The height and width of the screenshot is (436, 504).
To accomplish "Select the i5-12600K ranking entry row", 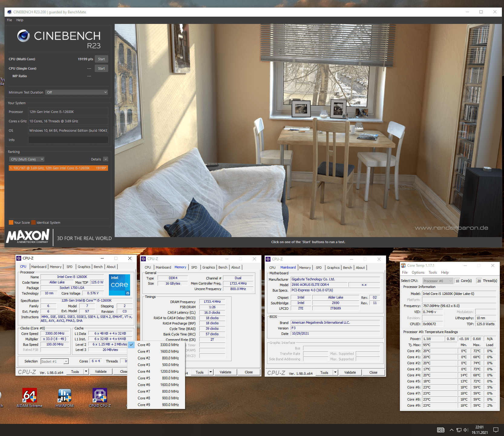I will [58, 168].
